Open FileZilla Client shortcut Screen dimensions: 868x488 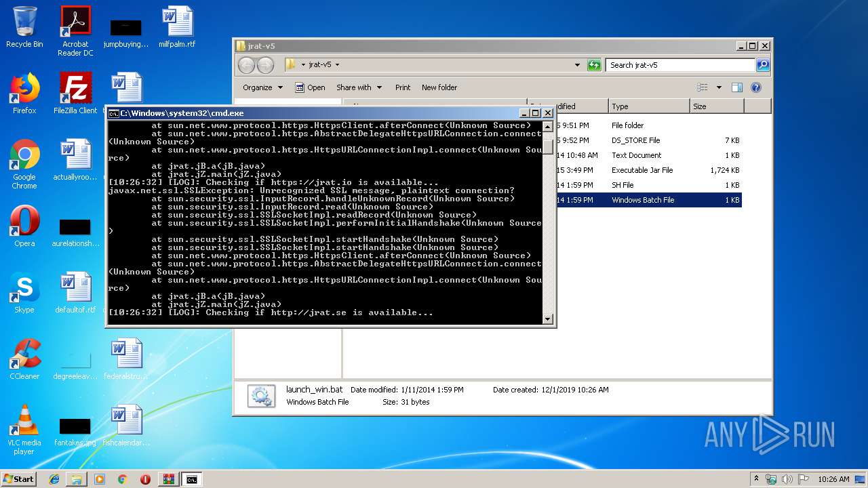point(75,94)
